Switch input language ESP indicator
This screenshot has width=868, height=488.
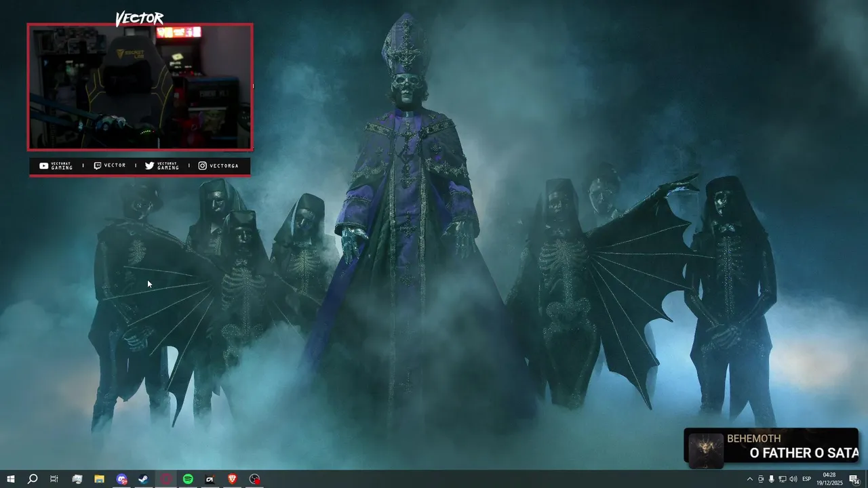click(806, 479)
